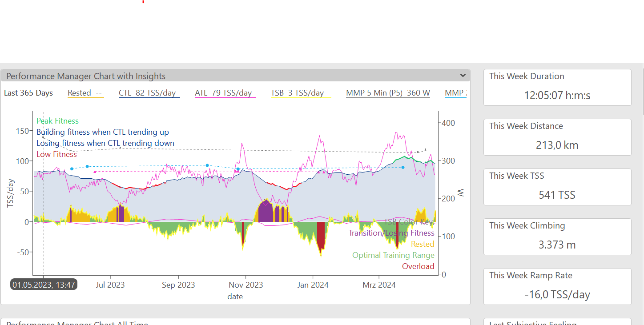Click the TSS/day left axis title
The width and height of the screenshot is (644, 325).
[x=11, y=193]
